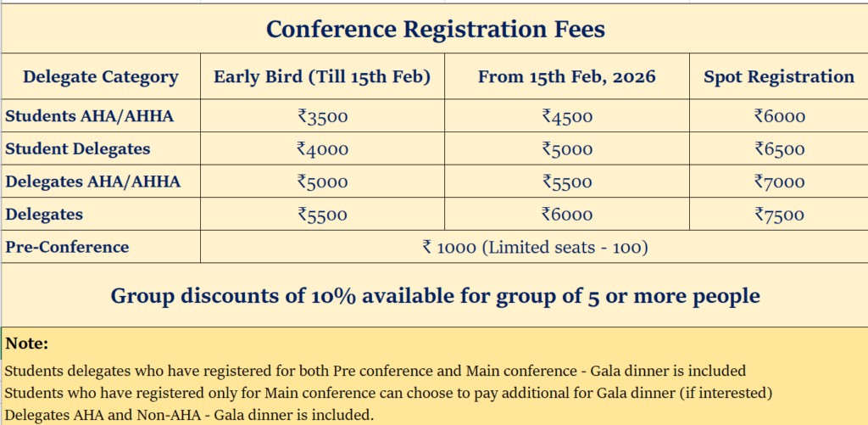The image size is (868, 425).
Task: Click the Conference Registration Fees title
Action: pyautogui.click(x=435, y=30)
